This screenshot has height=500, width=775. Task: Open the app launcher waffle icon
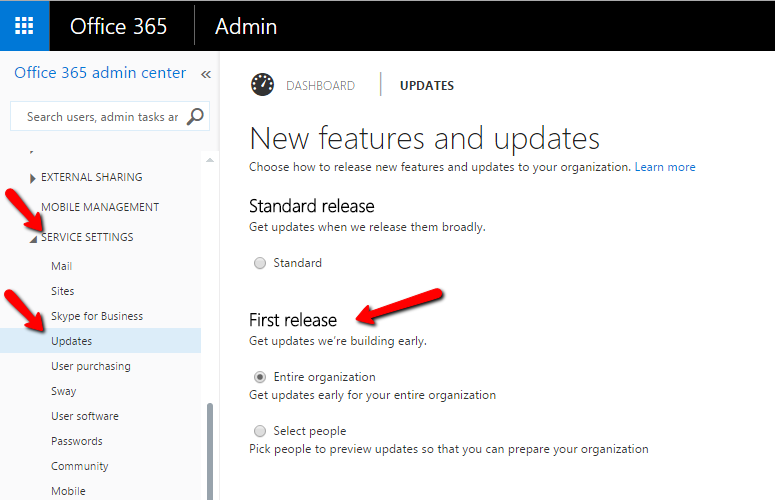click(24, 26)
